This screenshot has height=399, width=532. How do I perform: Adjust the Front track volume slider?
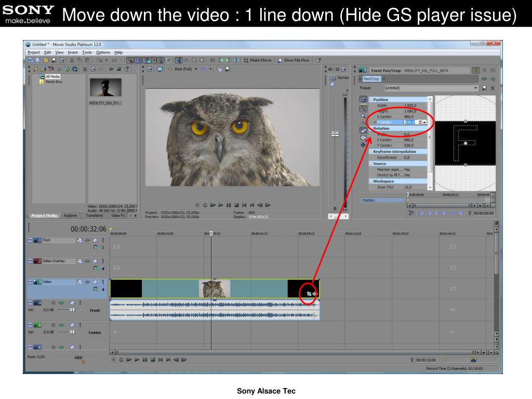click(x=72, y=310)
